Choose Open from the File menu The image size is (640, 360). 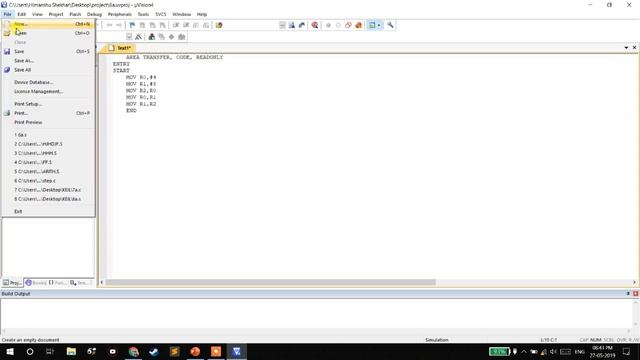48,33
